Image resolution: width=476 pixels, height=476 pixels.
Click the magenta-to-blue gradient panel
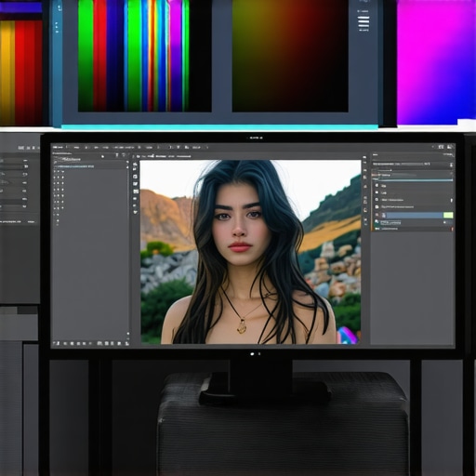click(x=436, y=62)
